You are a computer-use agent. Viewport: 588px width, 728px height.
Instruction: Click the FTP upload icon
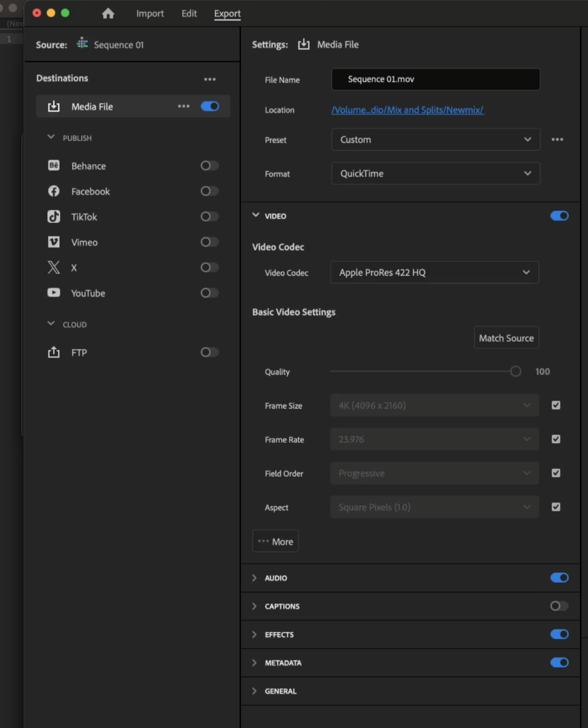[x=54, y=352]
